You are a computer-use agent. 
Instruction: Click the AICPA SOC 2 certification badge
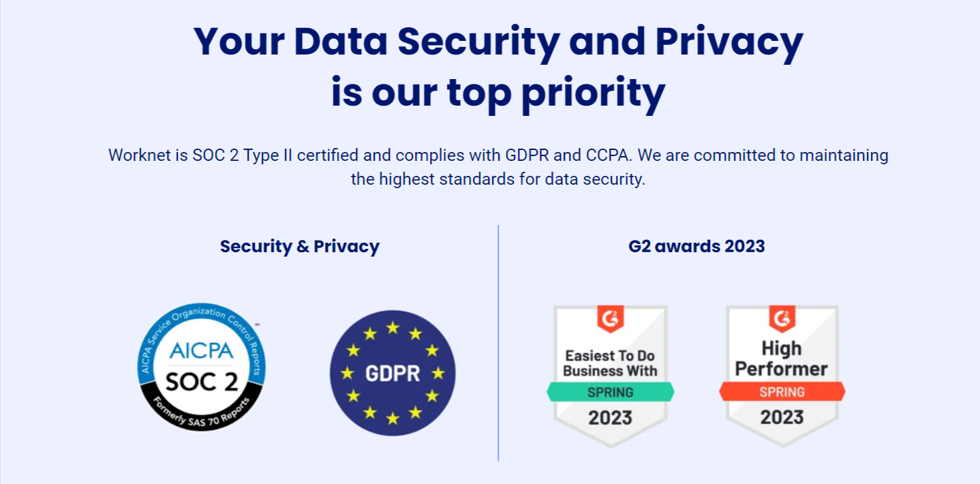point(202,367)
